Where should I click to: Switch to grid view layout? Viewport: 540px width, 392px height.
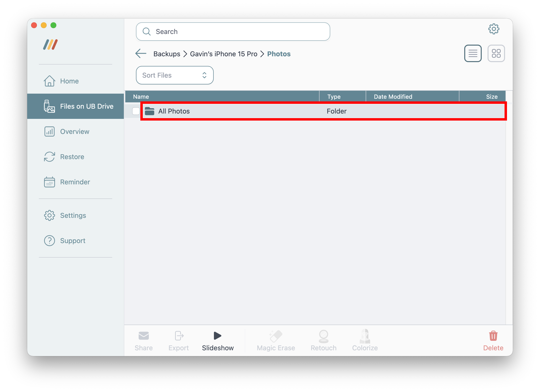[x=496, y=53]
